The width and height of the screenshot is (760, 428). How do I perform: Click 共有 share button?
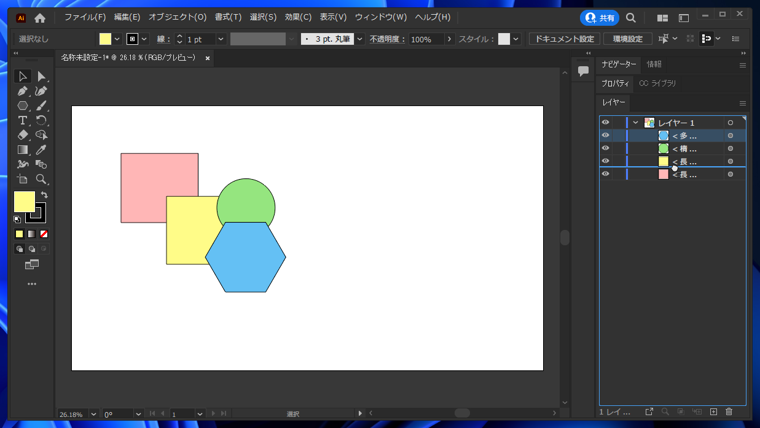point(600,18)
